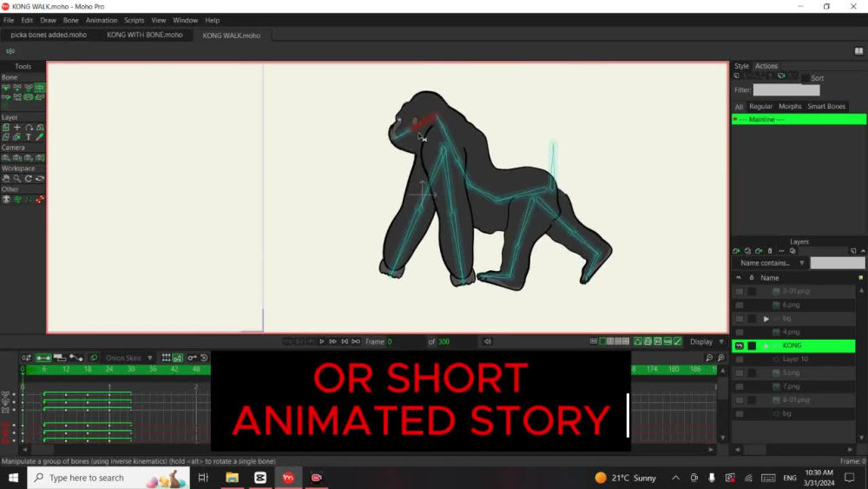868x489 pixels.
Task: Select the Track Camera tool
Action: [x=6, y=158]
